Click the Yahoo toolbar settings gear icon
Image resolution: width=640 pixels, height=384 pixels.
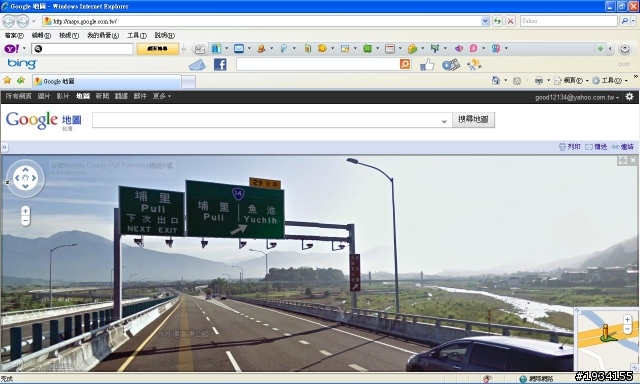(x=624, y=49)
